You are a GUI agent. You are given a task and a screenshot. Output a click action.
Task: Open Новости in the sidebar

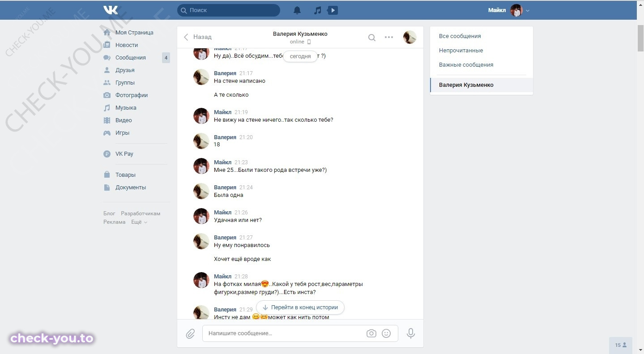click(x=127, y=45)
